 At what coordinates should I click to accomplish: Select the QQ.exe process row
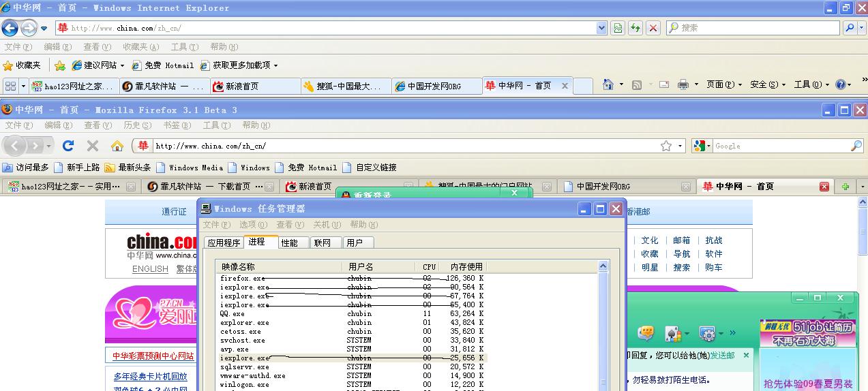click(x=353, y=314)
